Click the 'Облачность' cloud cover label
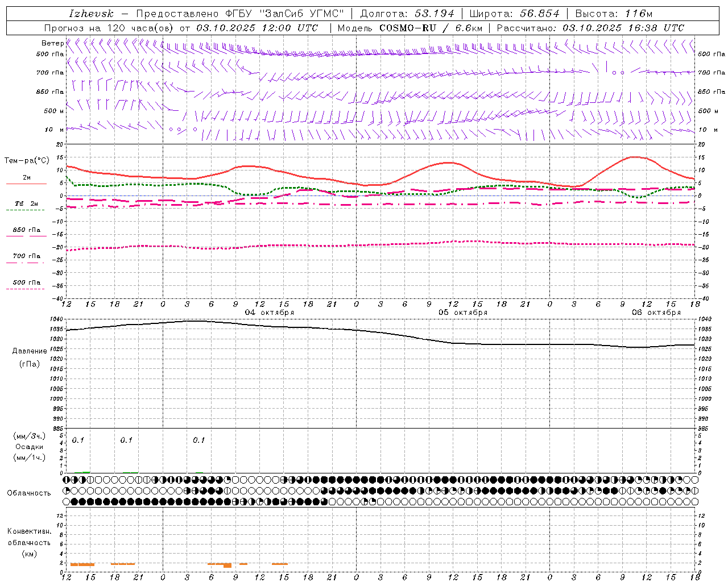 point(29,493)
